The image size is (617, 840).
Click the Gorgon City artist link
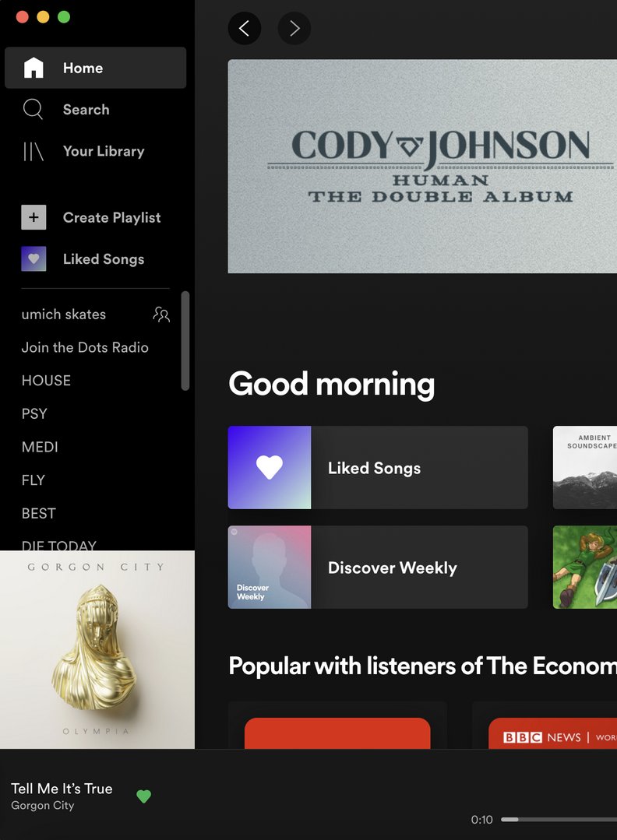point(42,805)
